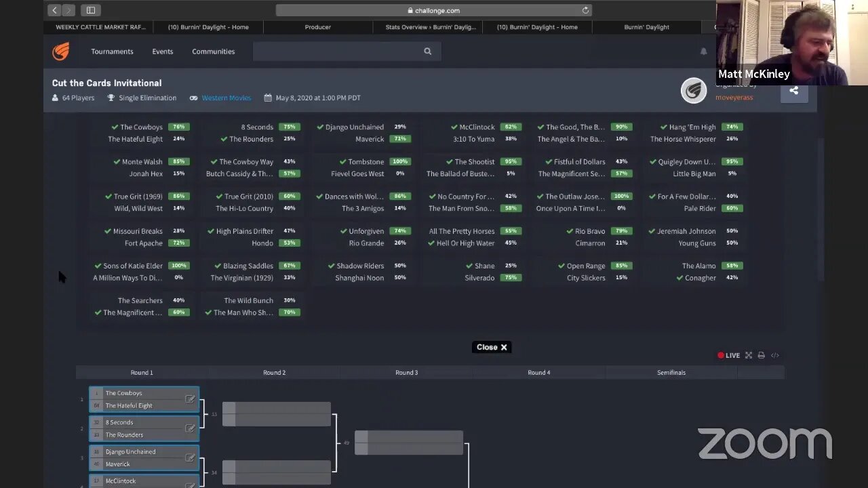Open the Communities menu
The width and height of the screenshot is (868, 488).
click(x=213, y=52)
